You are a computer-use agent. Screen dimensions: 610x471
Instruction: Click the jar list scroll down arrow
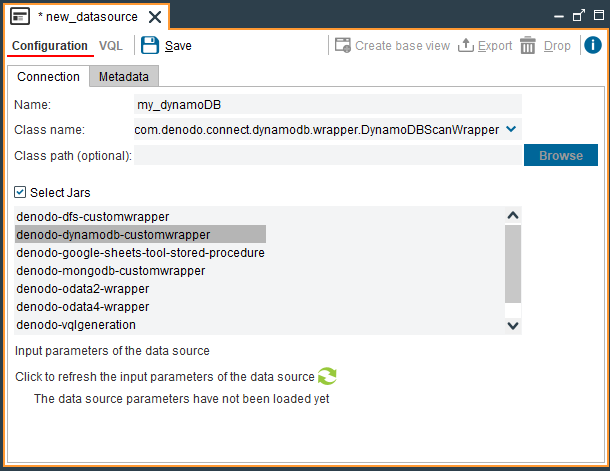[x=513, y=326]
